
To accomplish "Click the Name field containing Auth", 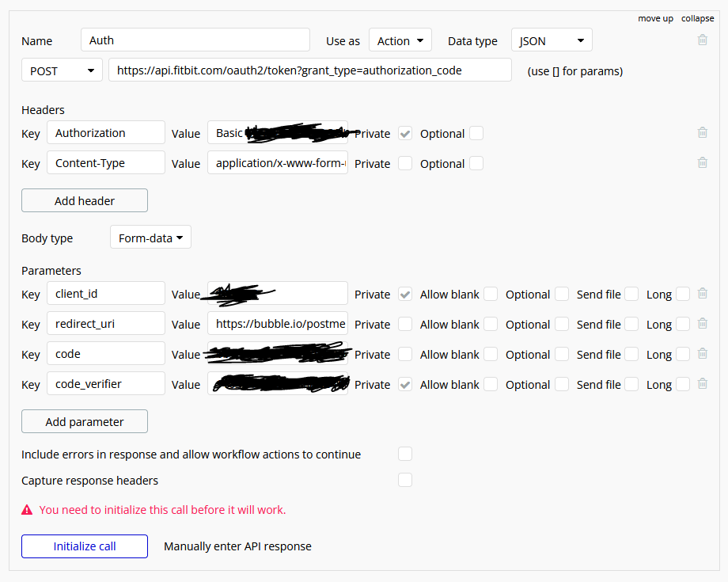I will pyautogui.click(x=195, y=40).
